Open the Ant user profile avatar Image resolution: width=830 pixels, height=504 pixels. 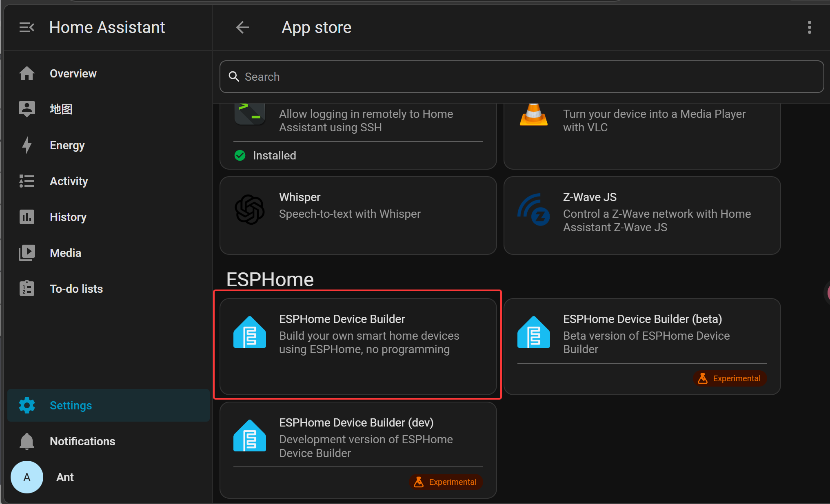click(27, 477)
